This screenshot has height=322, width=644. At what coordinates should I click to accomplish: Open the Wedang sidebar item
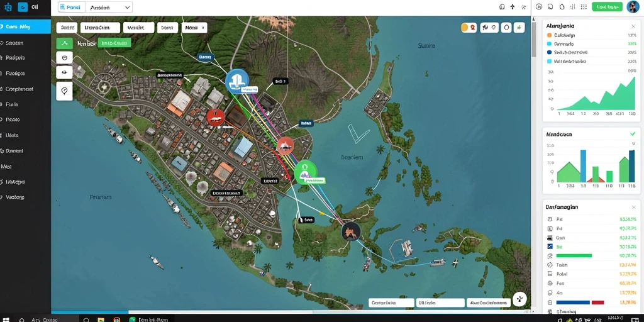14,197
